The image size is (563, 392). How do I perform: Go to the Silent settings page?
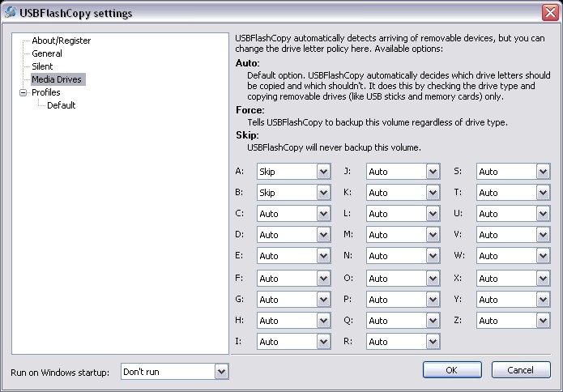[42, 66]
